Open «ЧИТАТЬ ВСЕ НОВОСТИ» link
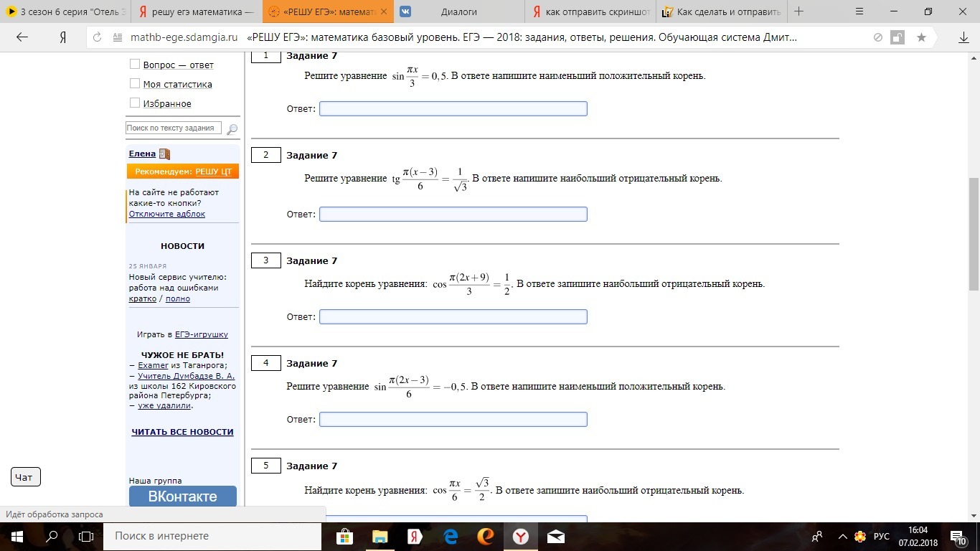The width and height of the screenshot is (980, 551). (182, 432)
